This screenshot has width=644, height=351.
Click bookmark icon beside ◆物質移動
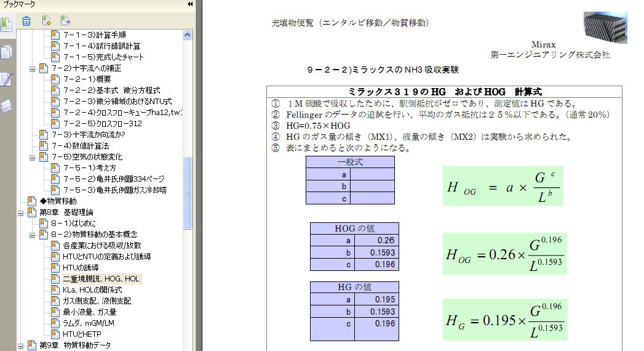[x=32, y=201]
